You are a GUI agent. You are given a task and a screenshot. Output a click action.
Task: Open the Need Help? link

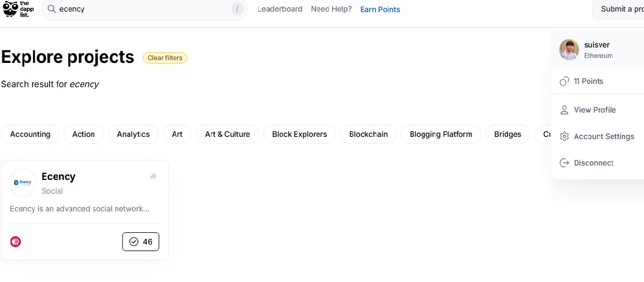pos(332,9)
